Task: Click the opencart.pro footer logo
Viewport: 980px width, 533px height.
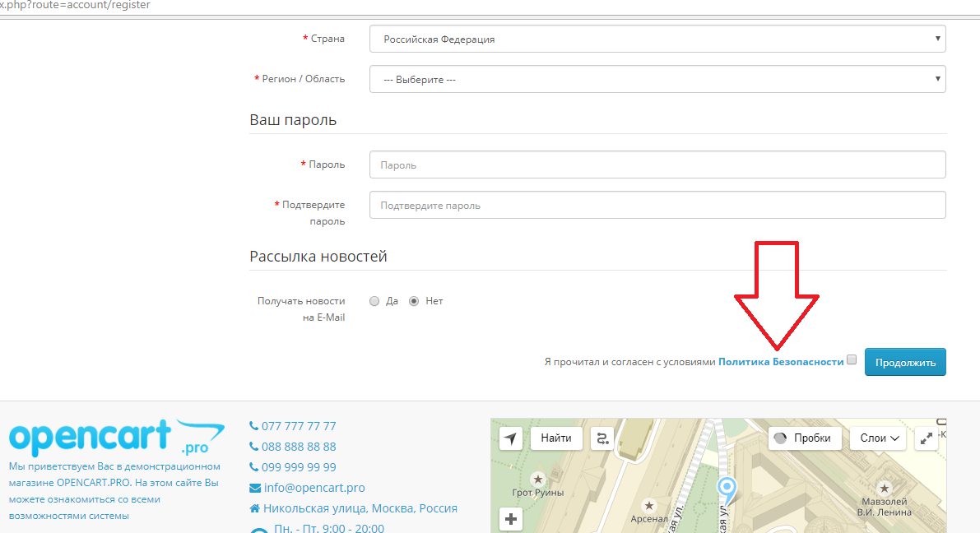Action: (117, 437)
